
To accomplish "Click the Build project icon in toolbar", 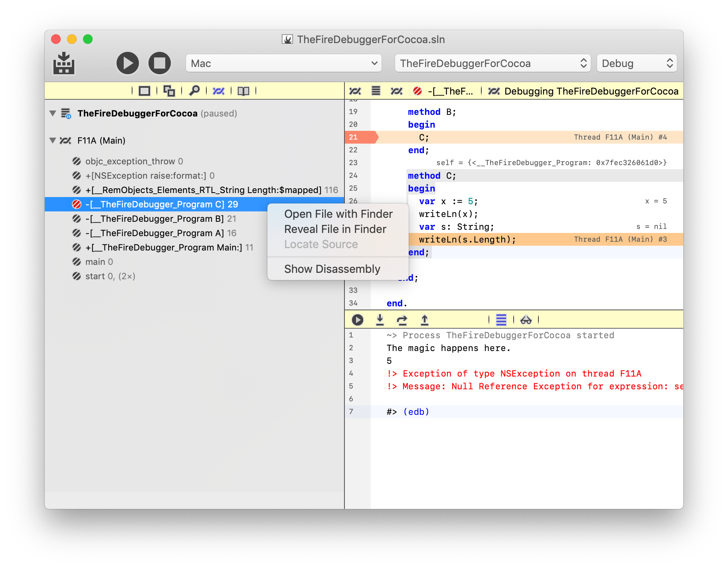I will [64, 63].
